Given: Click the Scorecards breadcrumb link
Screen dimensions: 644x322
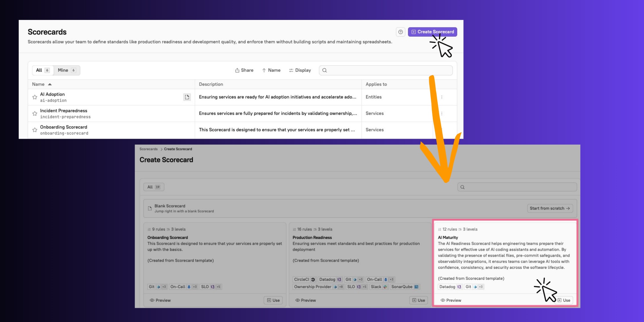Looking at the screenshot, I should coord(148,149).
